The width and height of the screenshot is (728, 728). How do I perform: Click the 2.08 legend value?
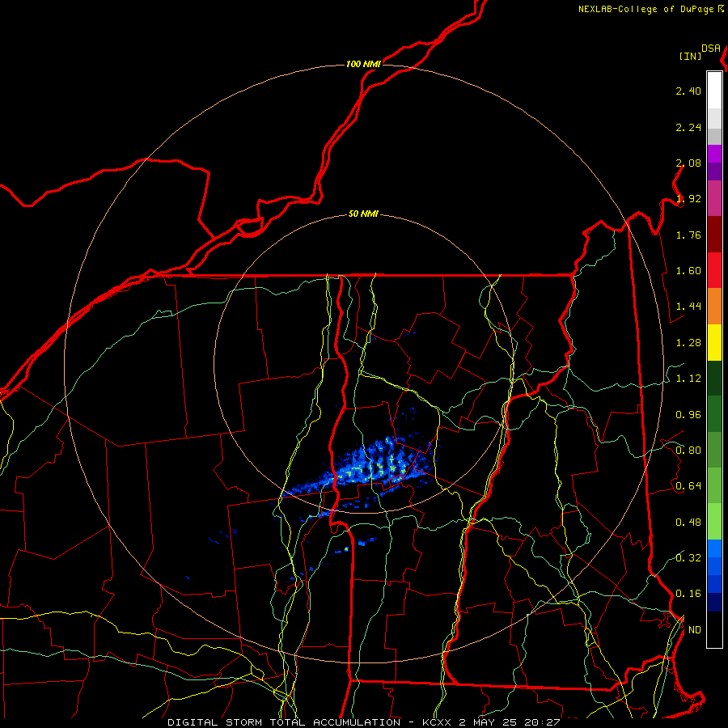click(x=688, y=163)
